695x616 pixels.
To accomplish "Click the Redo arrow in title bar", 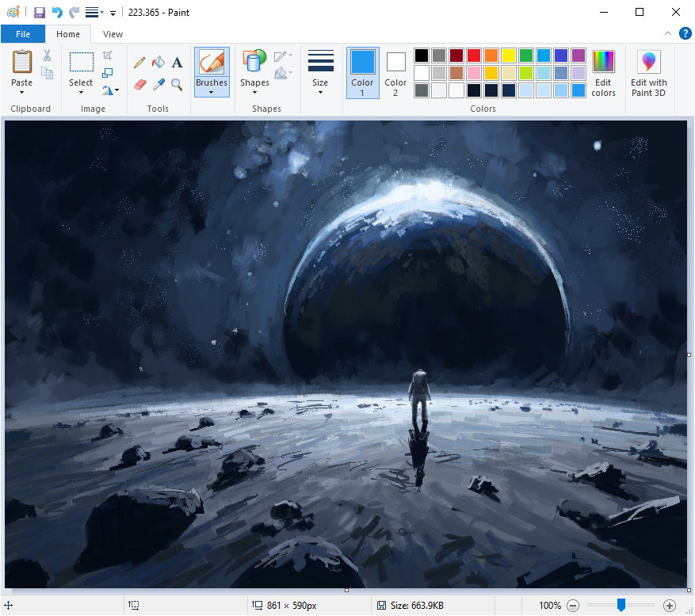I will pos(74,13).
